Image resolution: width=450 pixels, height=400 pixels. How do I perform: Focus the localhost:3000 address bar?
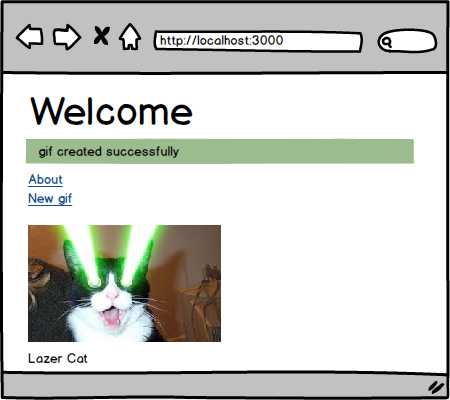[x=258, y=41]
